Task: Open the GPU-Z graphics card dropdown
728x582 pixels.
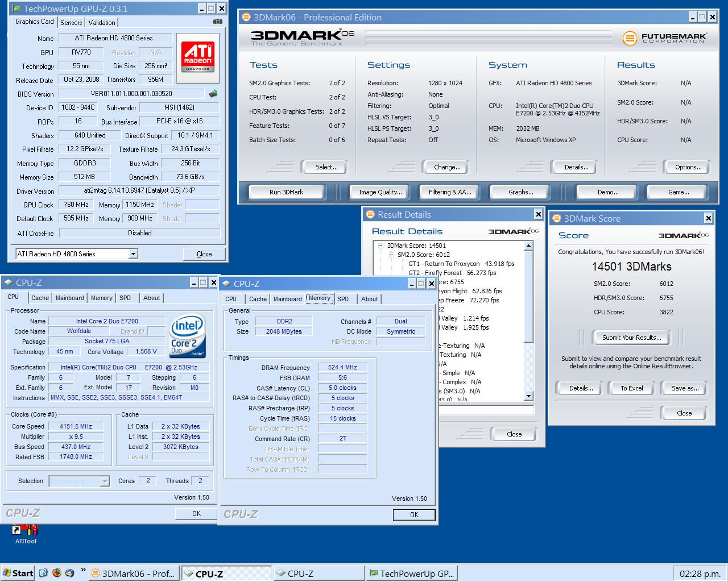Action: [133, 254]
